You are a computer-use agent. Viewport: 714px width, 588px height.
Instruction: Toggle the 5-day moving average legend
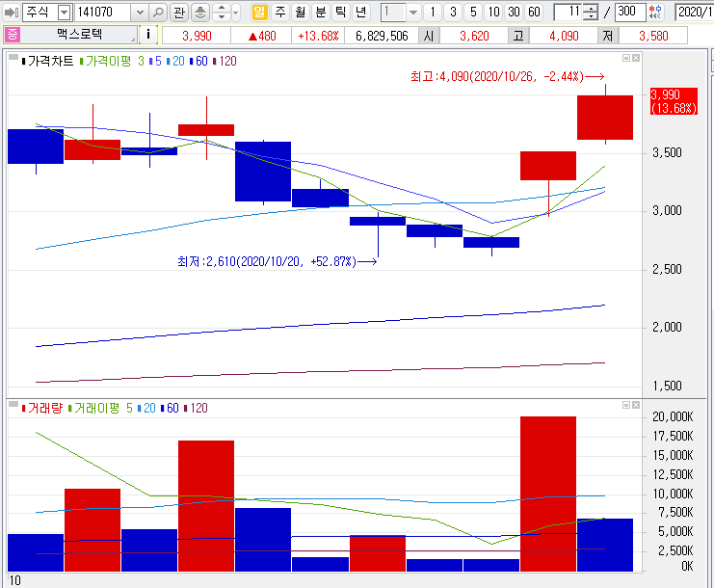(155, 61)
